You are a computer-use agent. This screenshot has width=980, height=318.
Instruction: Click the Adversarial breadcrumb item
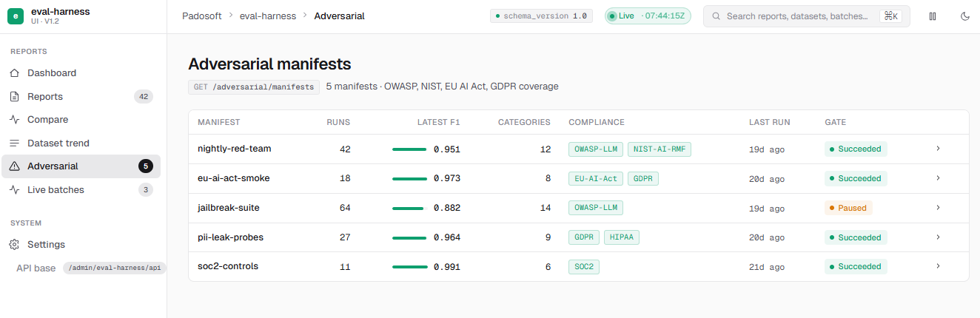pos(339,16)
